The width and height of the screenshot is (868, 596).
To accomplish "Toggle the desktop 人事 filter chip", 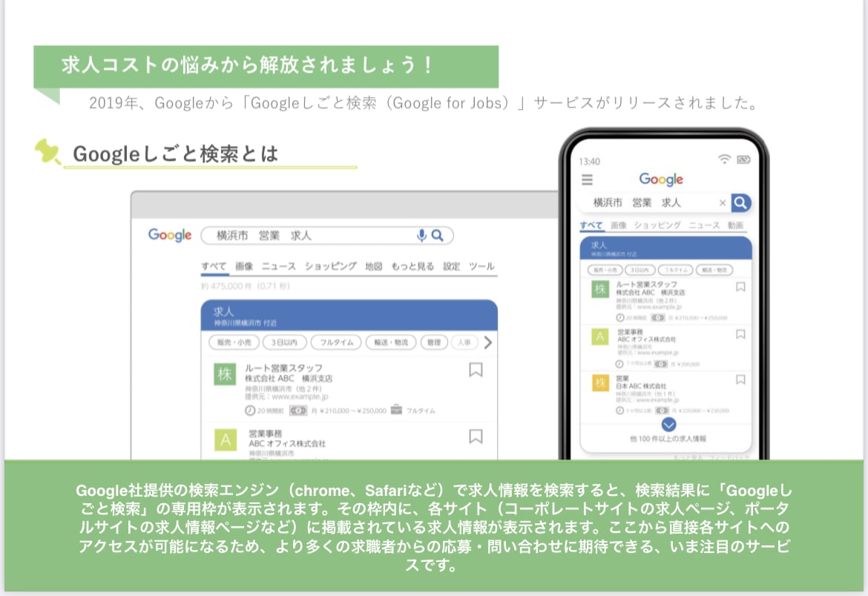I will pyautogui.click(x=464, y=342).
